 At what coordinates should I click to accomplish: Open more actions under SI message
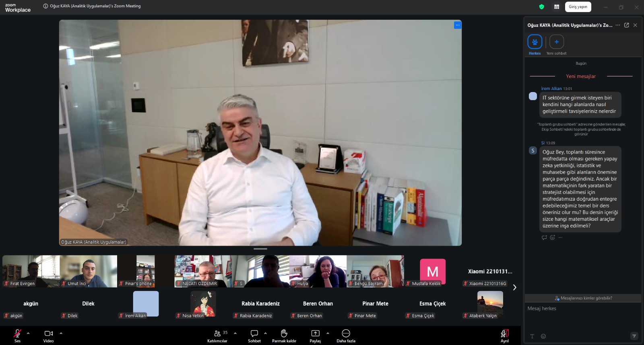pyautogui.click(x=560, y=237)
